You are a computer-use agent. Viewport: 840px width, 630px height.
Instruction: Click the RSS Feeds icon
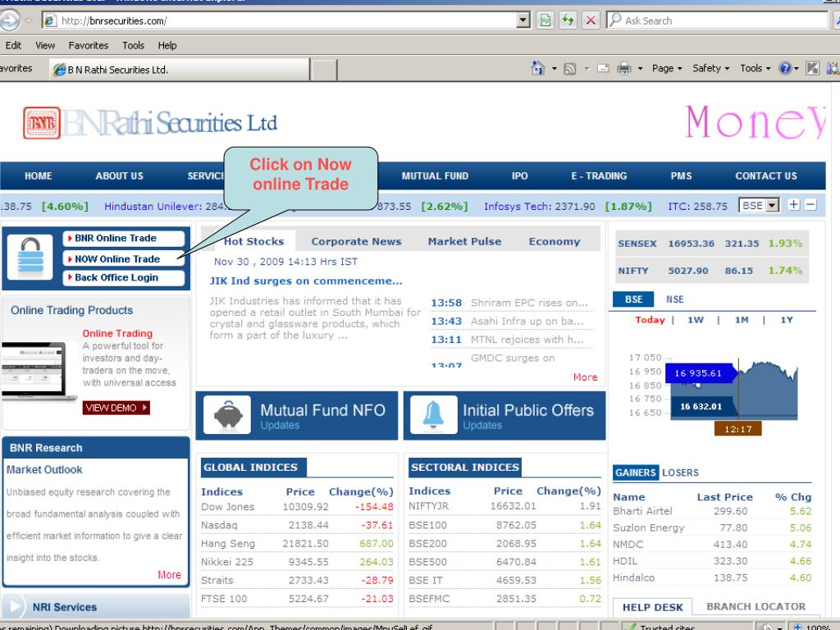[570, 69]
